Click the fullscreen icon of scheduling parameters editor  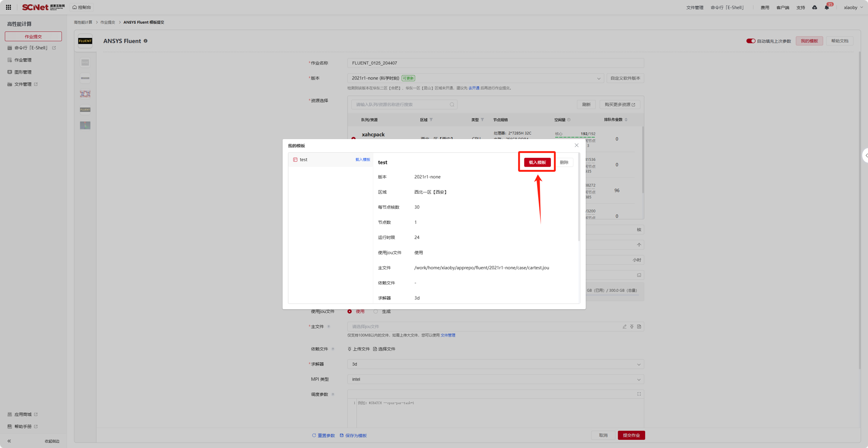pos(639,394)
